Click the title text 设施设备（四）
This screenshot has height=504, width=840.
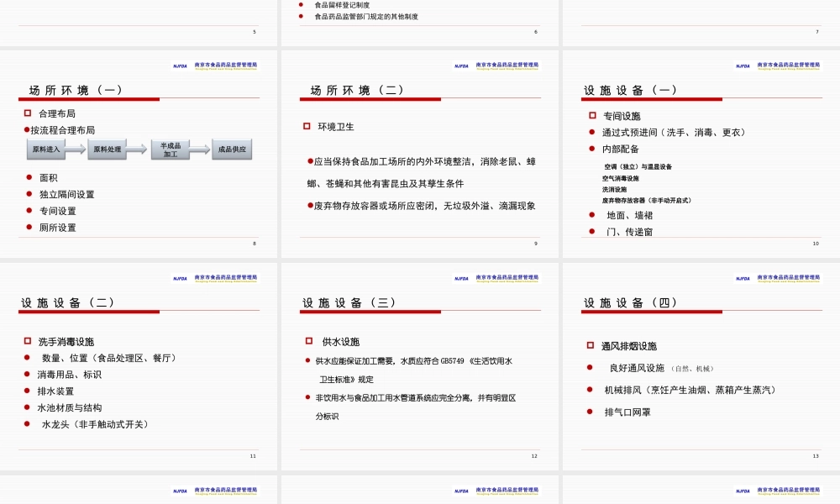click(x=630, y=302)
